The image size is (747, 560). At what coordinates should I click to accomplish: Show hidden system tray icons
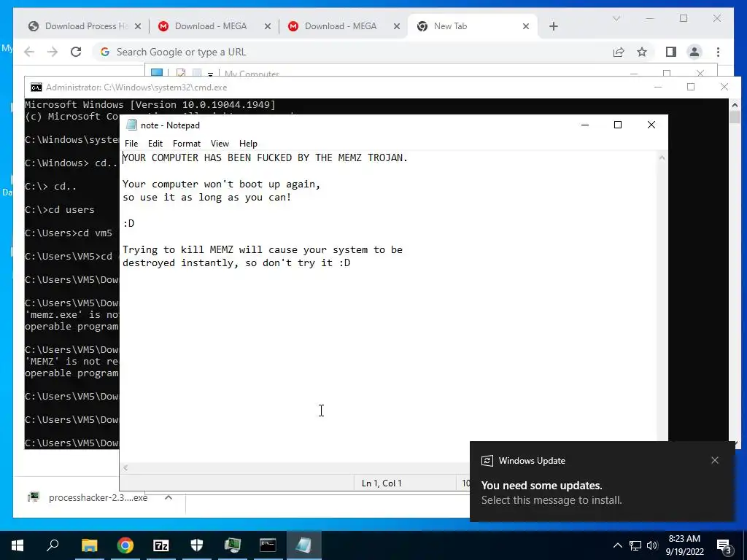tap(617, 545)
